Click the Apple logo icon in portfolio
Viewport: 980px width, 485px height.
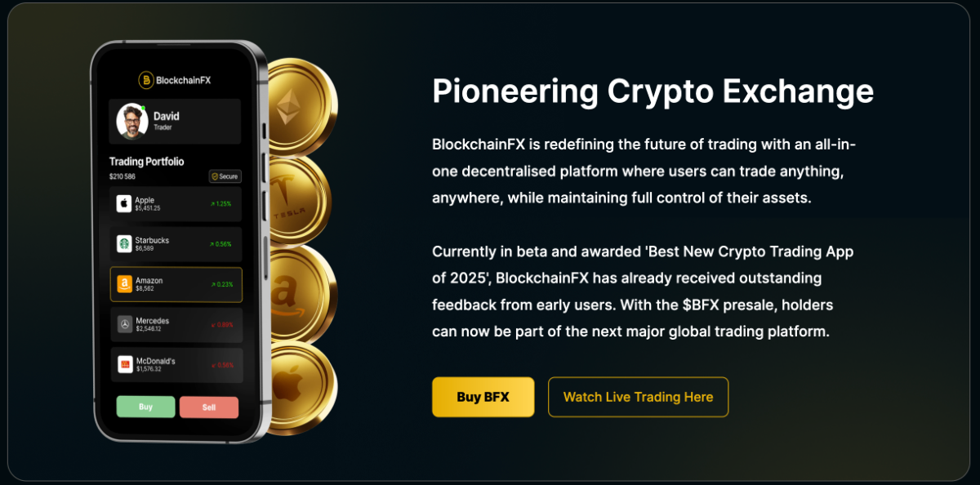124,203
